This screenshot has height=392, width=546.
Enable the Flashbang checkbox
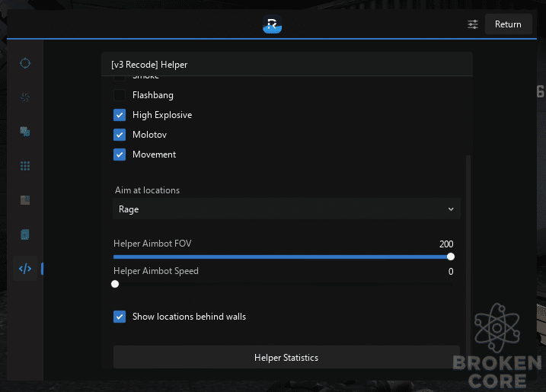pyautogui.click(x=120, y=95)
